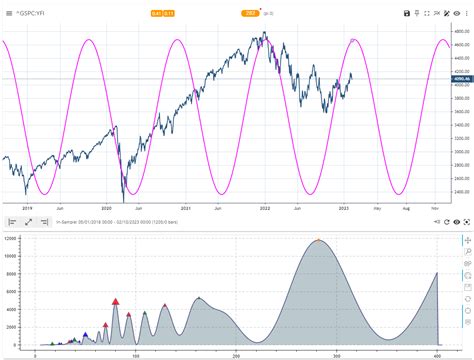Toggle the circular hover tool icon
Viewport: 474px width, 360px height.
468,311
